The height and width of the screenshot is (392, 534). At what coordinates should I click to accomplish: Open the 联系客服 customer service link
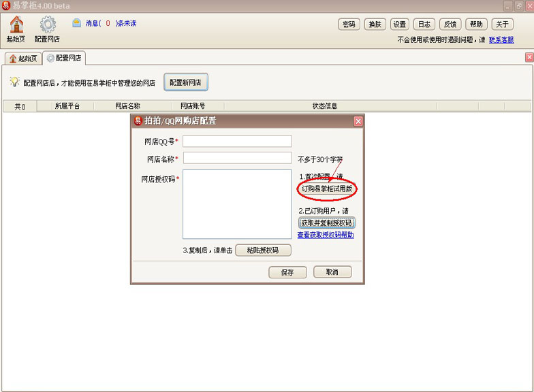tap(501, 39)
